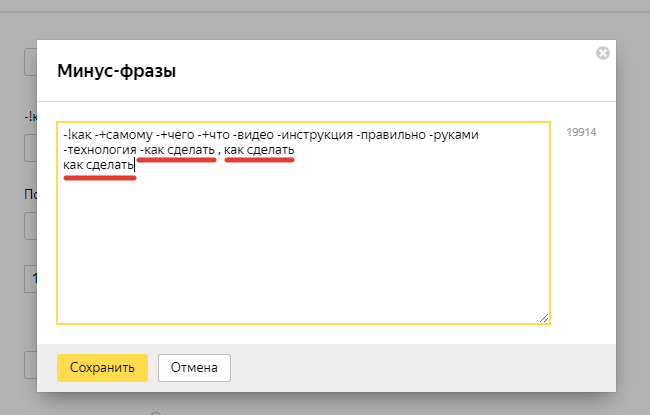Click inside the minus-phrases text area
This screenshot has width=650, height=415.
(x=303, y=223)
